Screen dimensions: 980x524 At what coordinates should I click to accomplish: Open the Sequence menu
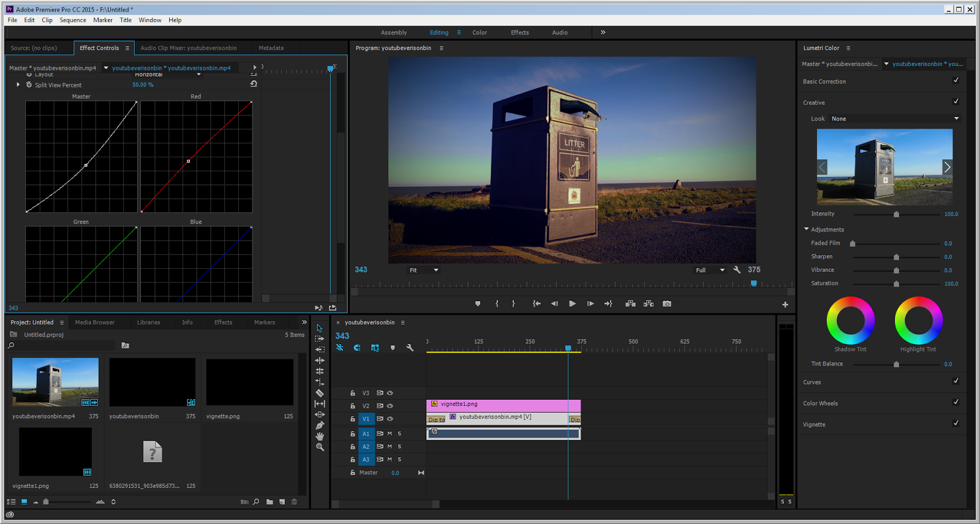[72, 20]
